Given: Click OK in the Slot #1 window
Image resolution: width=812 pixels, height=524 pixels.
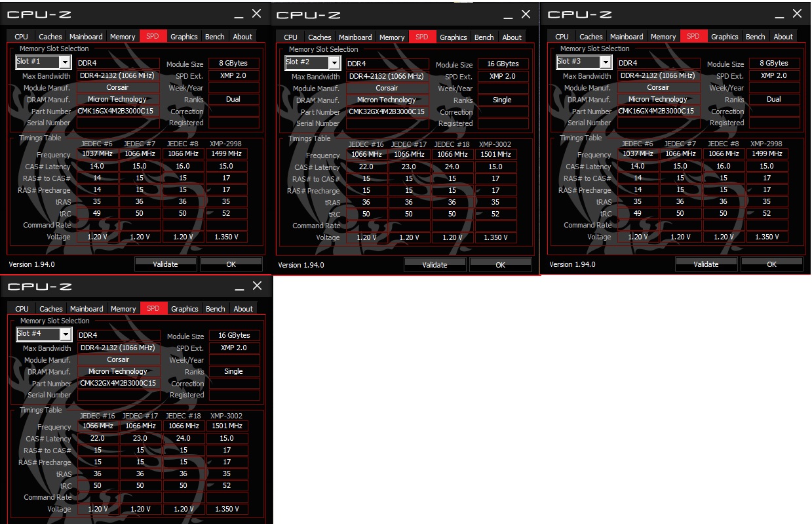Looking at the screenshot, I should click(231, 264).
